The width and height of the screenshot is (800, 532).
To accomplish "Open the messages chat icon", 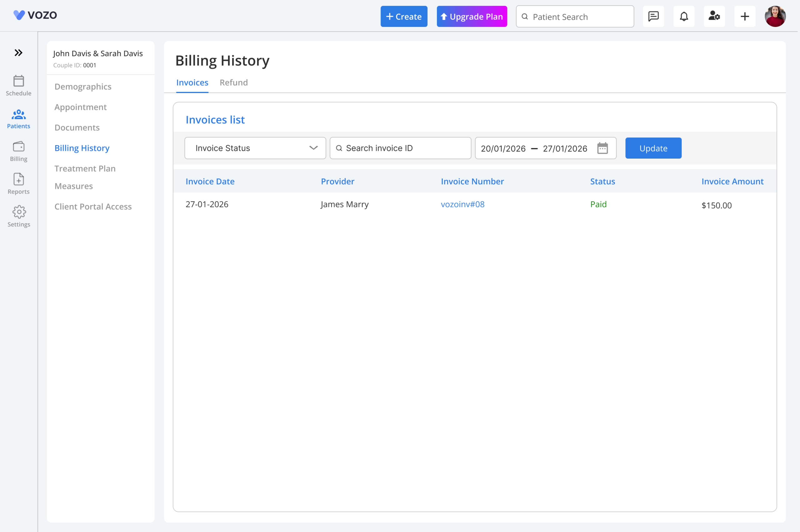I will coord(653,16).
